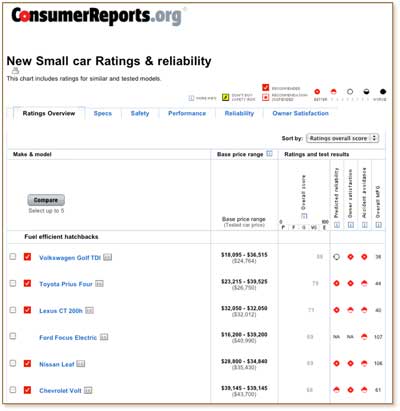
Task: Switch to the Specs tab
Action: 103,113
